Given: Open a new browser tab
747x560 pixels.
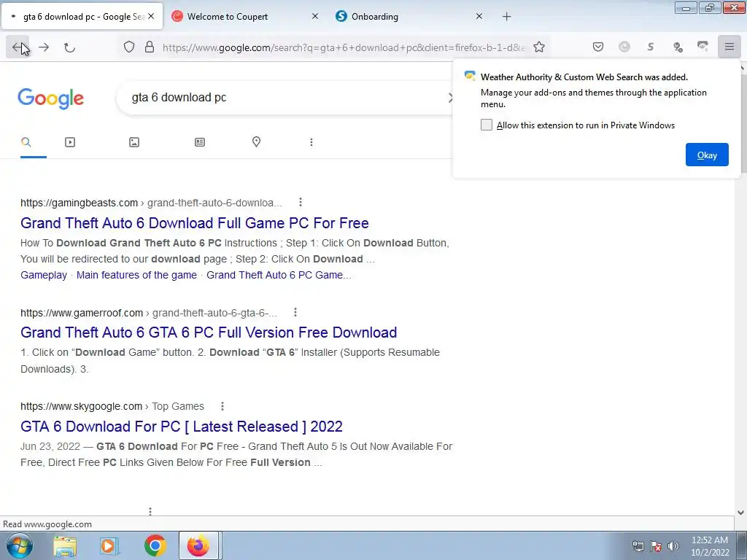Looking at the screenshot, I should pos(506,17).
